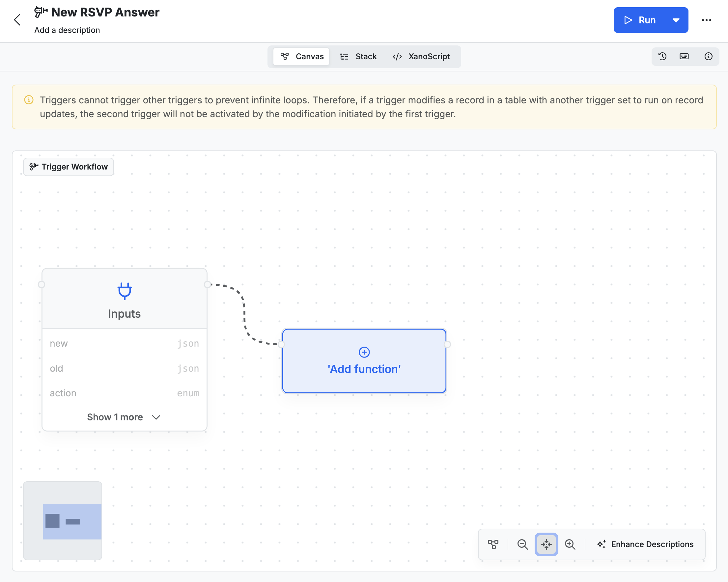The width and height of the screenshot is (728, 582).
Task: Collapse the Inputs node chevron
Action: click(x=156, y=417)
